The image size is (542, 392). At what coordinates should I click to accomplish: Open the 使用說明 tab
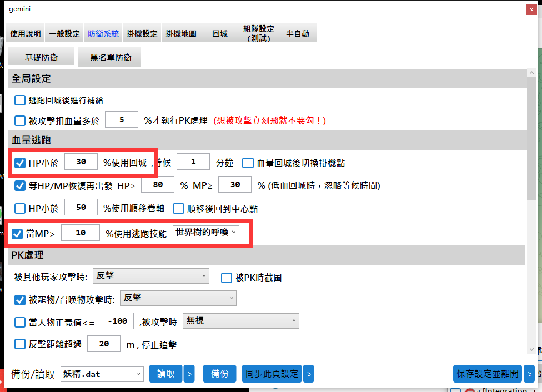point(25,33)
